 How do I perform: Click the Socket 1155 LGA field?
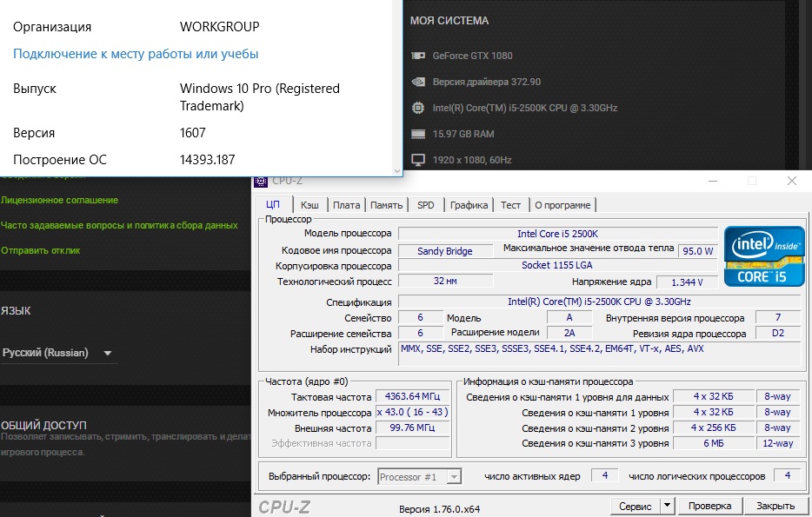click(557, 265)
